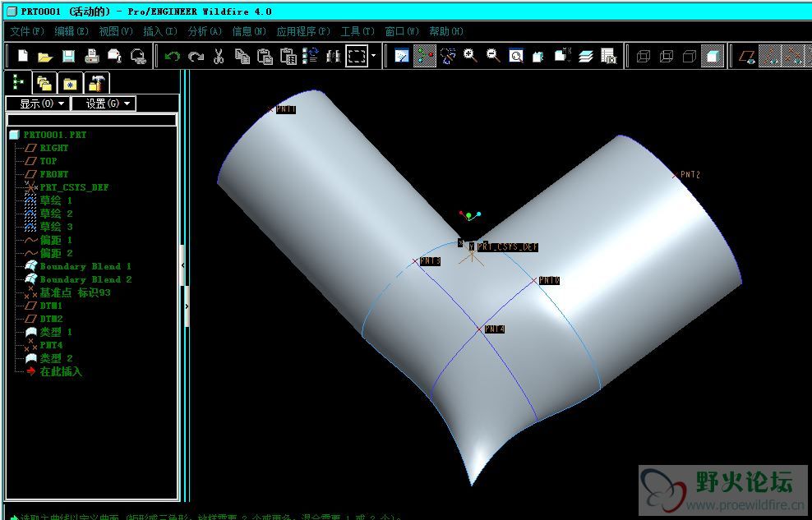Open the 显示(O) dropdown in model tree
The image size is (812, 520).
pyautogui.click(x=37, y=104)
